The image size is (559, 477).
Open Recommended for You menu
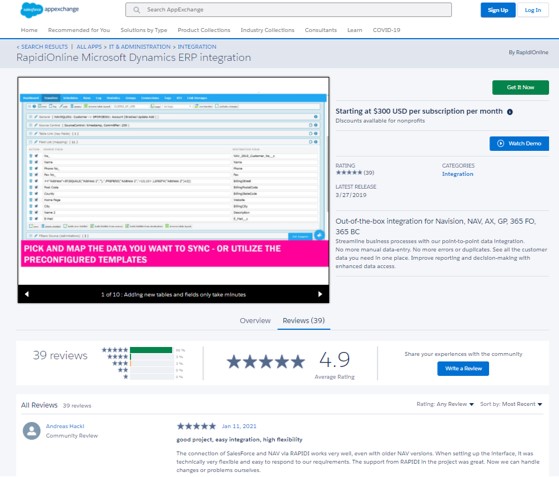tap(79, 30)
